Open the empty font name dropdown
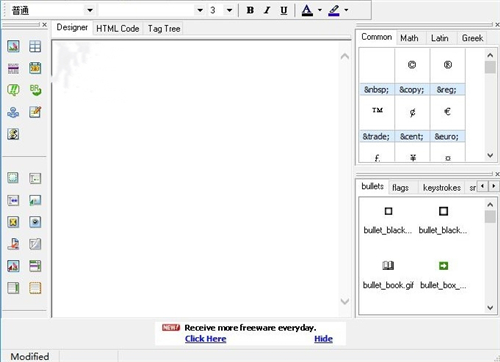The height and width of the screenshot is (362, 500). [200, 10]
